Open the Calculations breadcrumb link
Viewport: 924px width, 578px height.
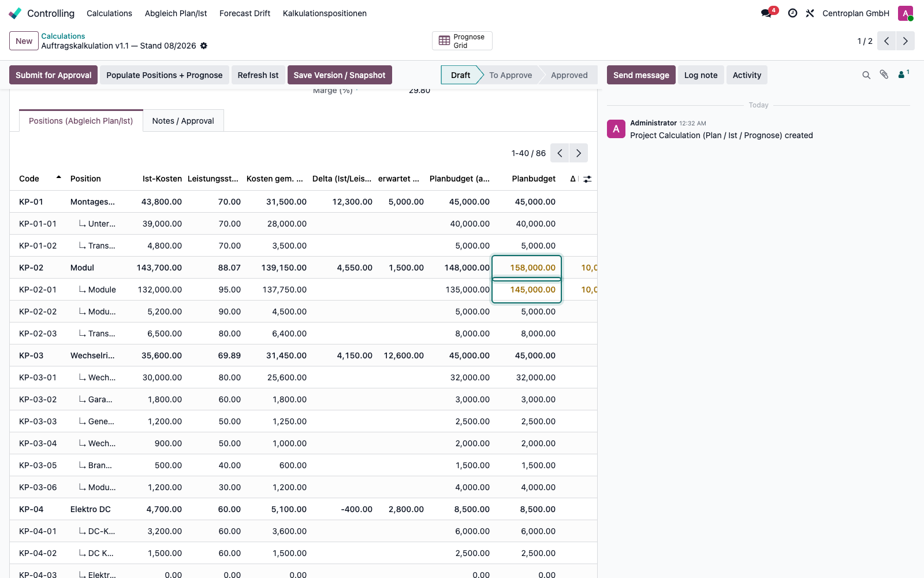63,36
